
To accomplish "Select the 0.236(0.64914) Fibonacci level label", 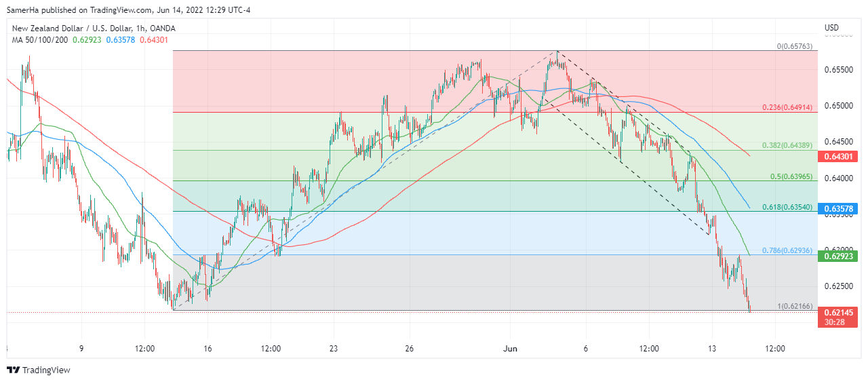I will coord(789,107).
